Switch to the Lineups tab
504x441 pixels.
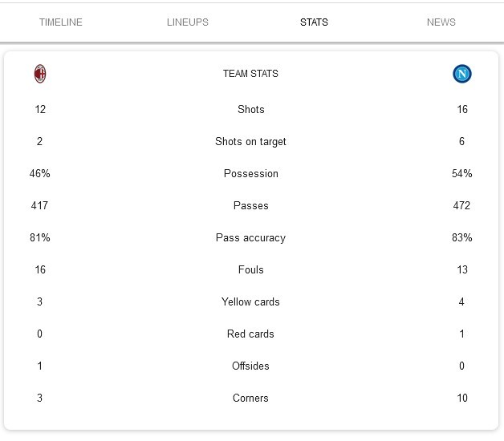[x=187, y=22]
